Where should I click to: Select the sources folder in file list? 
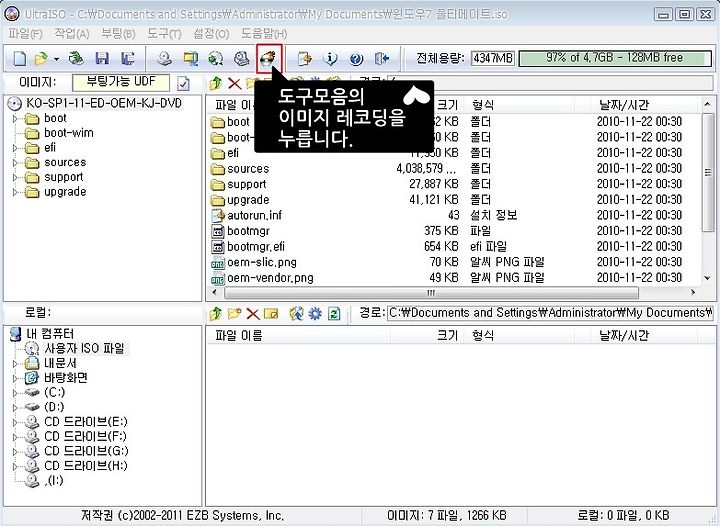tap(248, 169)
